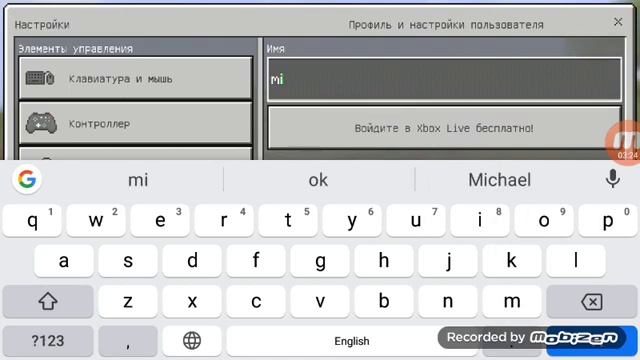Tap the o key
The image size is (640, 360).
point(544,220)
